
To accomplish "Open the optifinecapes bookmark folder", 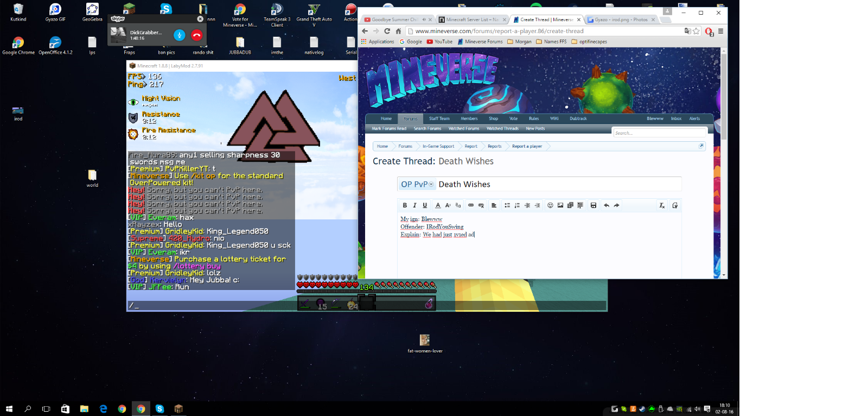I will (x=589, y=41).
